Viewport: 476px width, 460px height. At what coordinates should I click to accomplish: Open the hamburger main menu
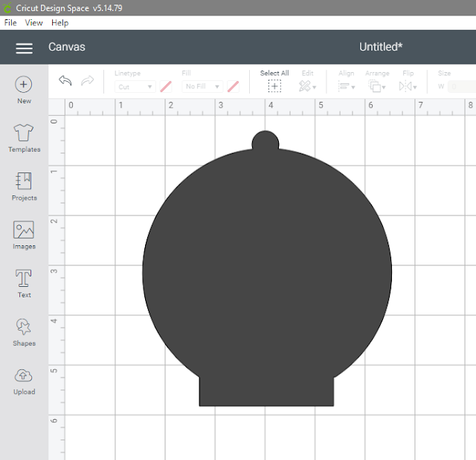click(25, 48)
